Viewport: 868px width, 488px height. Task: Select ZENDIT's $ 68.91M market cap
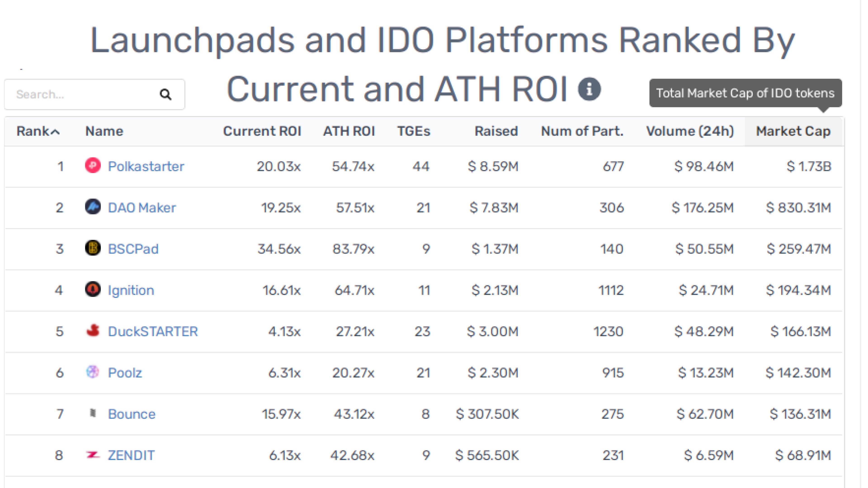coord(803,456)
